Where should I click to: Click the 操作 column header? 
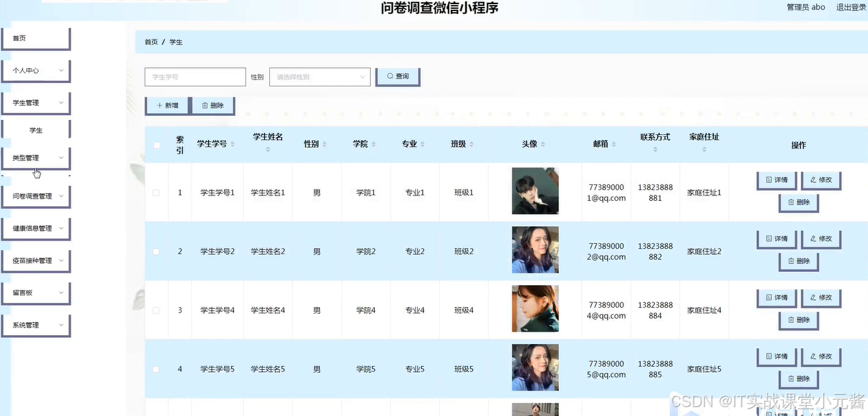[x=798, y=145]
